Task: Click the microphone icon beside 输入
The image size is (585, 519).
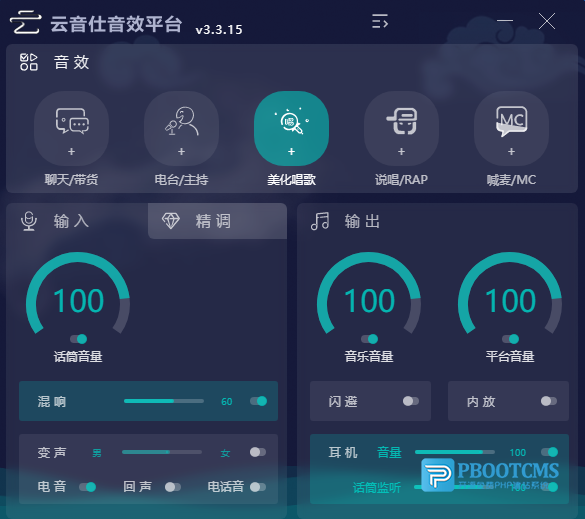Action: tap(29, 221)
